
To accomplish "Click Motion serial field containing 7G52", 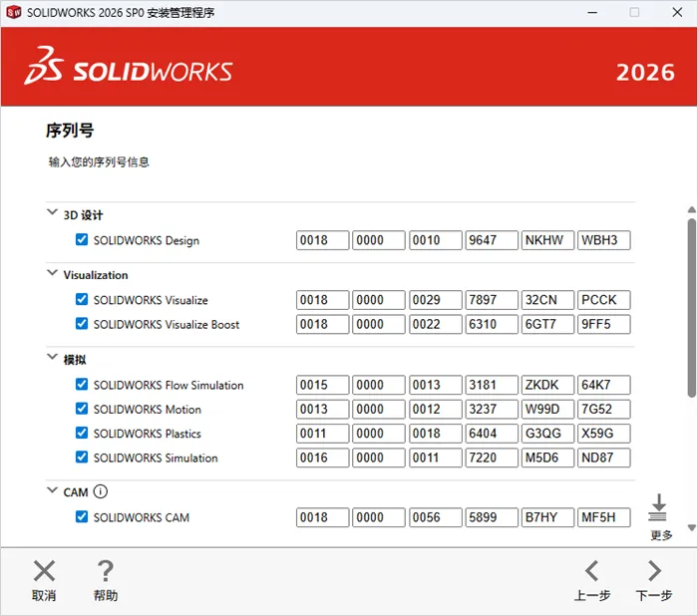I will (x=604, y=410).
